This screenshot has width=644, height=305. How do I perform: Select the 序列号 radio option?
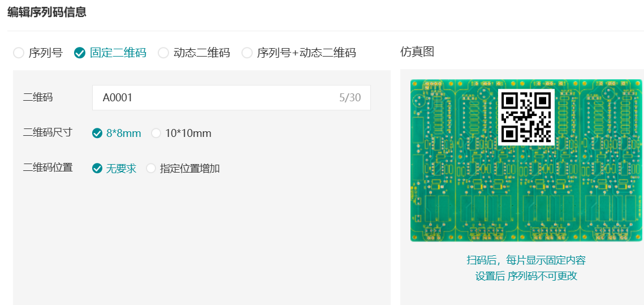point(19,53)
